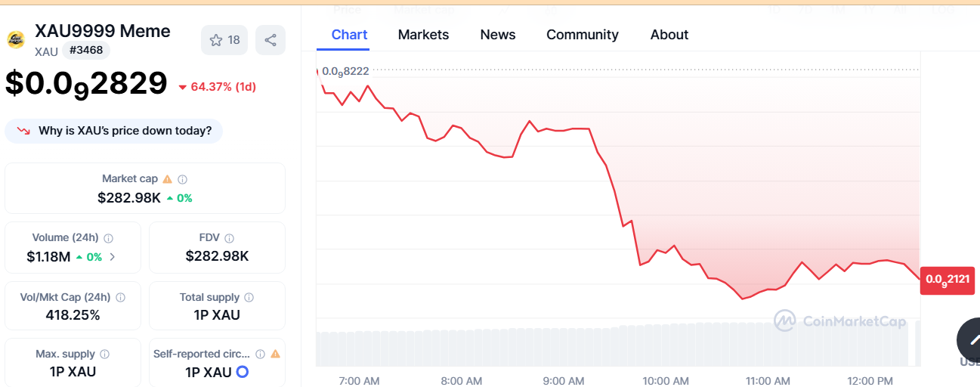Add XAU to watchlist with star icon

pyautogui.click(x=224, y=40)
